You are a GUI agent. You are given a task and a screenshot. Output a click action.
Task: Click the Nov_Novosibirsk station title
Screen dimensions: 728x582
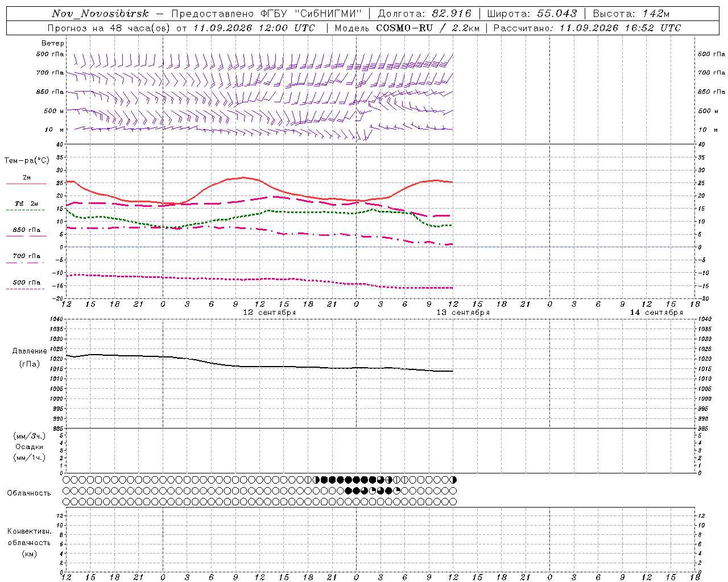[x=100, y=14]
